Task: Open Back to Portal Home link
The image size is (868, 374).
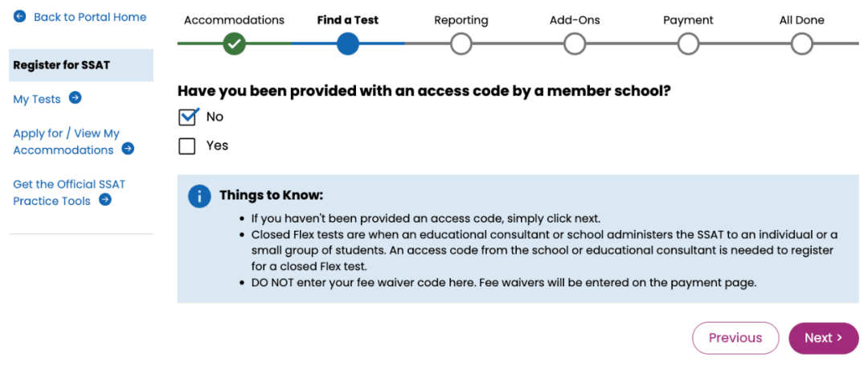Action: (90, 17)
